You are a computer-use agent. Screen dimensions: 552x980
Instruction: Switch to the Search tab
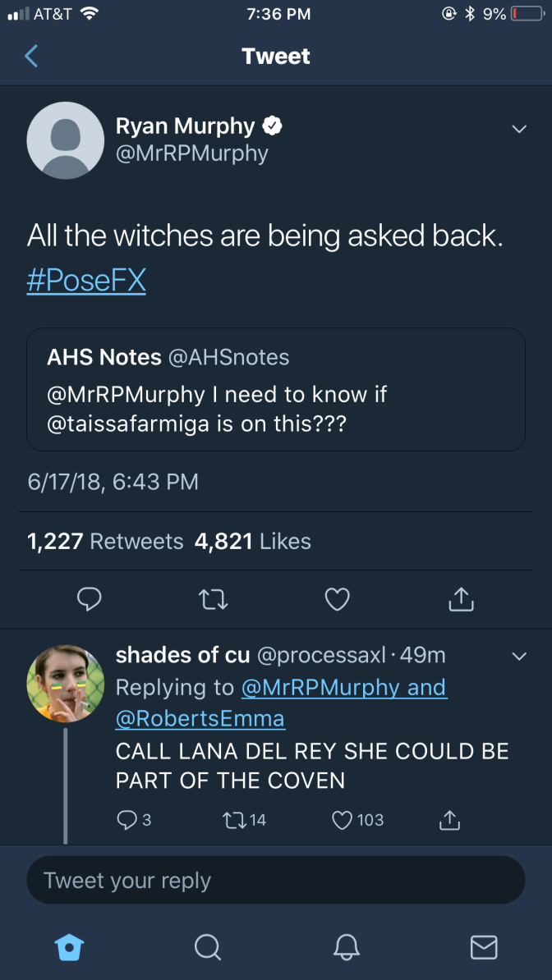pos(207,948)
